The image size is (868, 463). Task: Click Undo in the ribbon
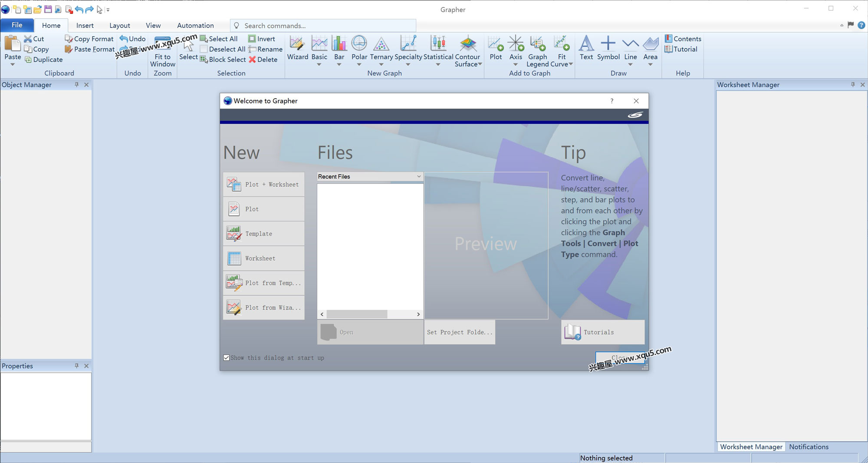(x=132, y=39)
